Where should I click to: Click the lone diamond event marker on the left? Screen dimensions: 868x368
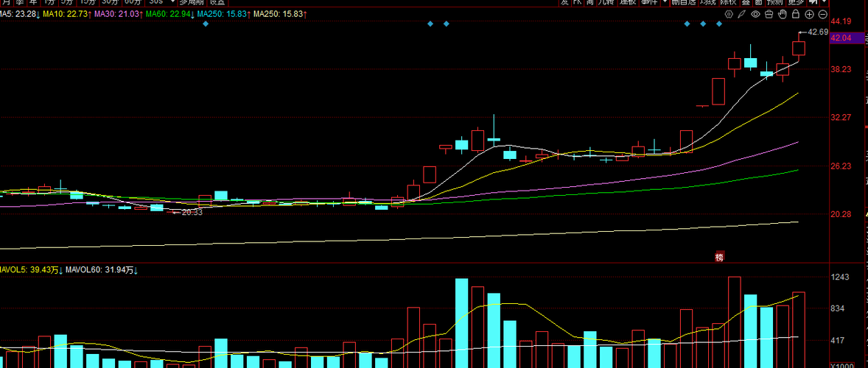click(206, 24)
